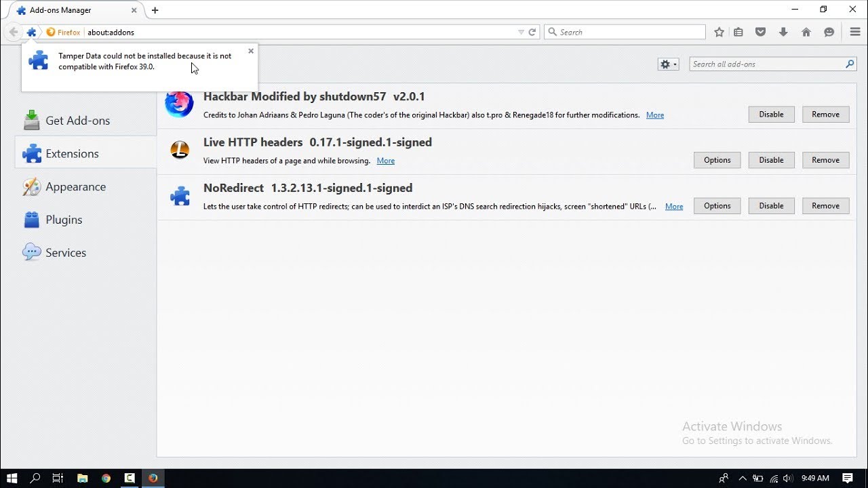Open the bookmarks list icon
The height and width of the screenshot is (488, 868).
click(738, 32)
